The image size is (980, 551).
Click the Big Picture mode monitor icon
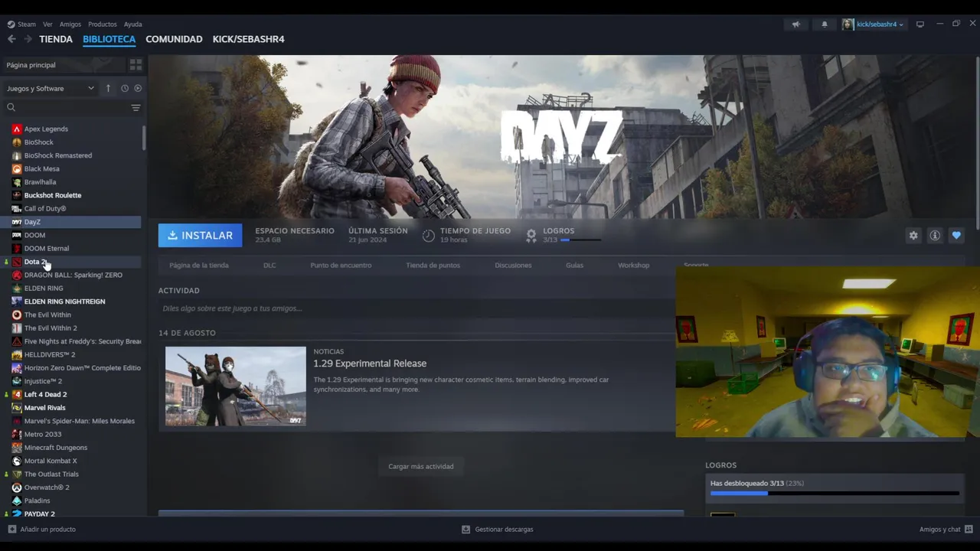click(x=920, y=24)
